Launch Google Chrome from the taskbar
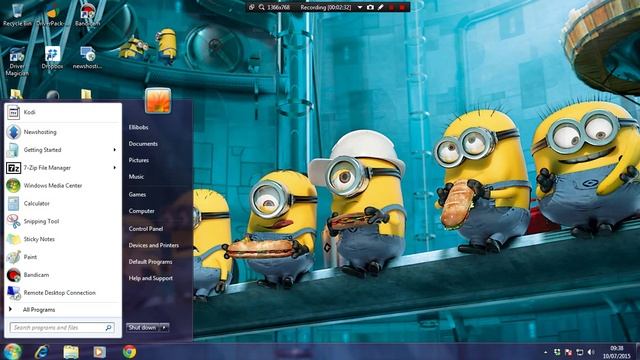This screenshot has height=360, width=640. [x=129, y=352]
